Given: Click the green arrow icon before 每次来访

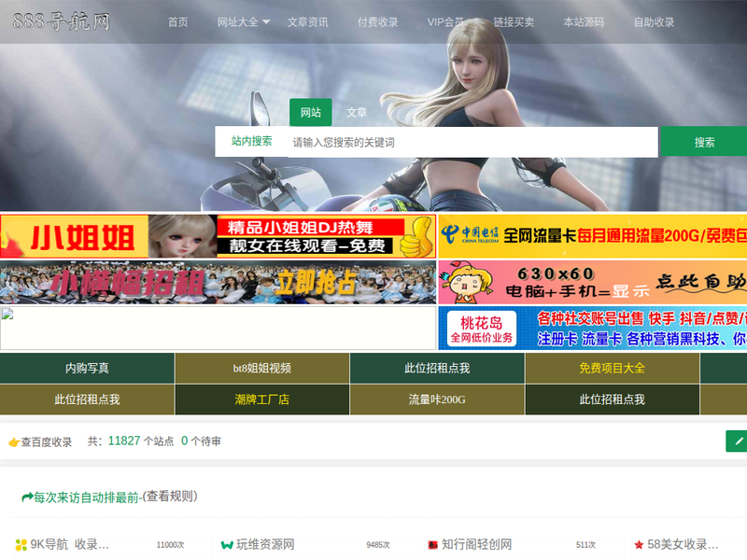Looking at the screenshot, I should pos(27,497).
